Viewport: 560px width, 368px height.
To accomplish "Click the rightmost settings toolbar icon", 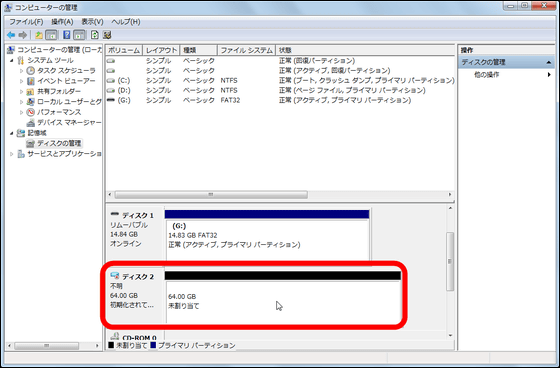I will pyautogui.click(x=107, y=35).
